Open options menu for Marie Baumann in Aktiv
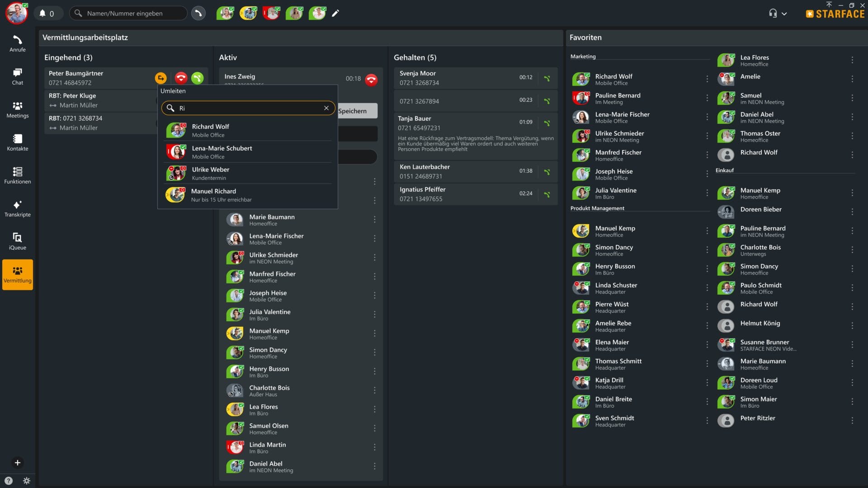Screen dimensions: 868x488 tap(374, 220)
